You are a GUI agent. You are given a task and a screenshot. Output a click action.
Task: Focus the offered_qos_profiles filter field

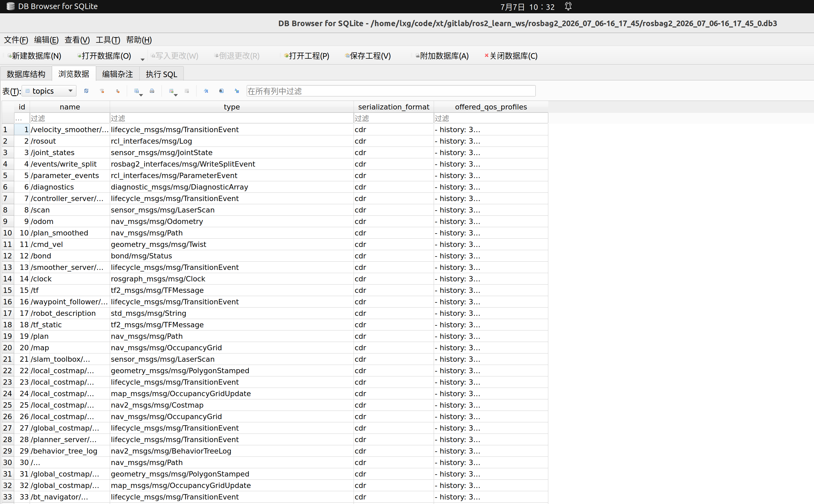[x=491, y=118]
